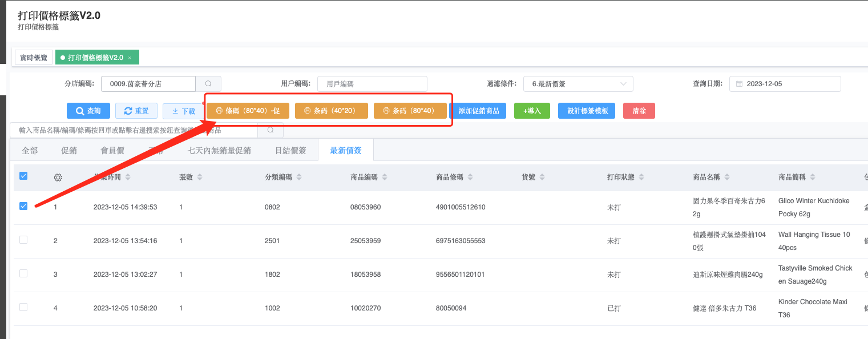Sort by 打印狀態 column arrows
This screenshot has height=339, width=868.
(641, 177)
